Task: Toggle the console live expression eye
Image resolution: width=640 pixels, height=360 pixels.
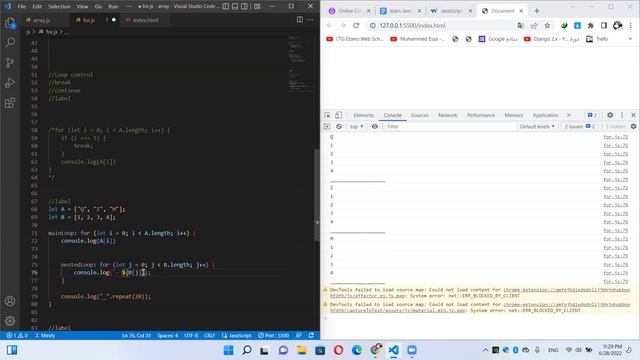Action: pyautogui.click(x=375, y=127)
